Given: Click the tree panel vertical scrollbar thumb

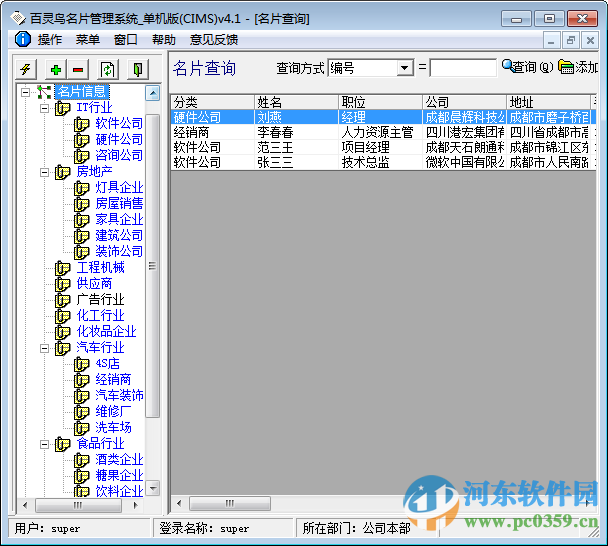Looking at the screenshot, I should tap(153, 266).
